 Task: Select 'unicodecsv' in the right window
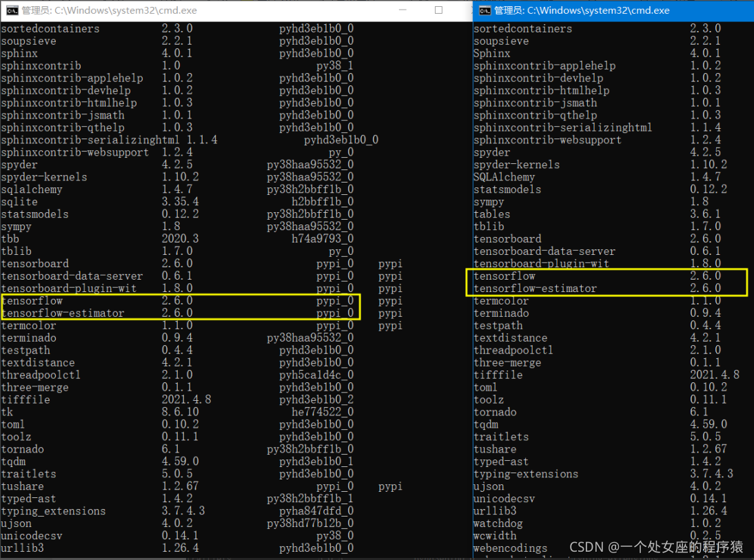pyautogui.click(x=504, y=499)
